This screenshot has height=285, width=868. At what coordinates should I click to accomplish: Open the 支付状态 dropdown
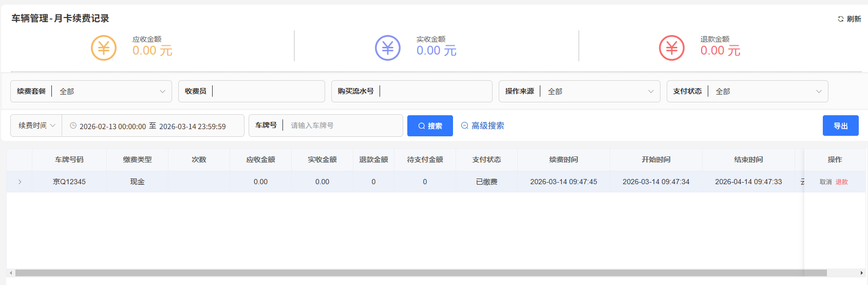pos(747,91)
